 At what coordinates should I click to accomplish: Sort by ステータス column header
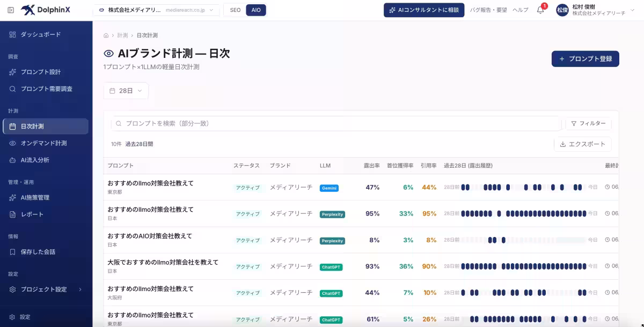[x=246, y=166]
